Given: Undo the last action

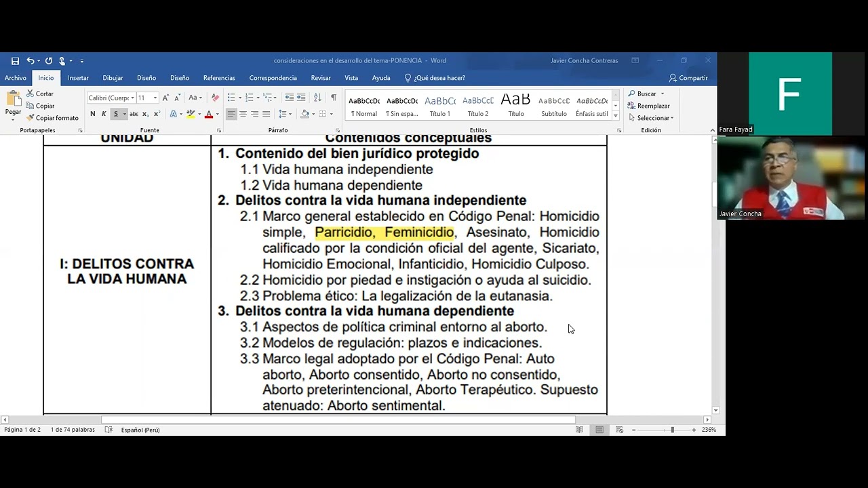Looking at the screenshot, I should (x=31, y=61).
